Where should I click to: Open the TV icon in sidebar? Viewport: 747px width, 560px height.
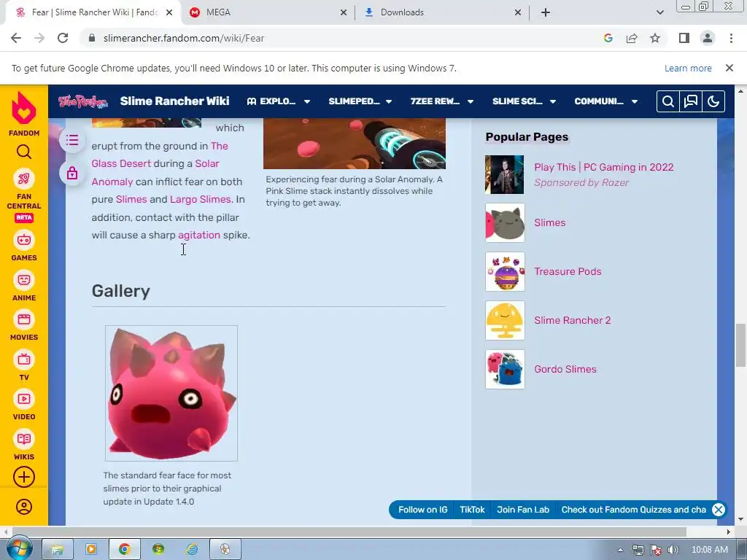point(24,359)
